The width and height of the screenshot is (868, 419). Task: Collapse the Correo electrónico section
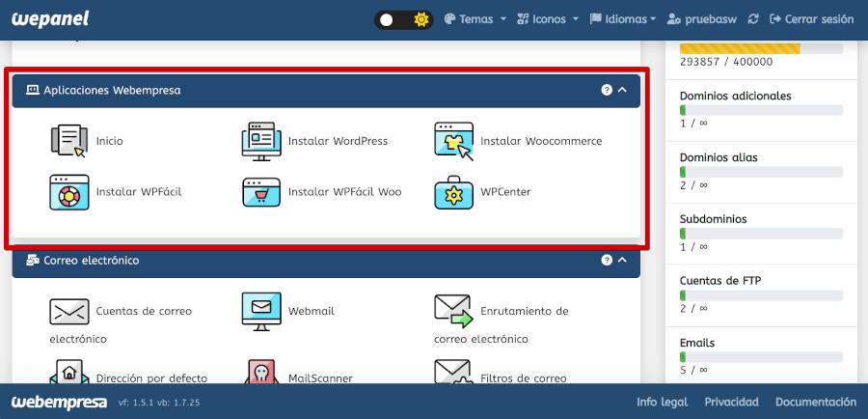(x=622, y=260)
